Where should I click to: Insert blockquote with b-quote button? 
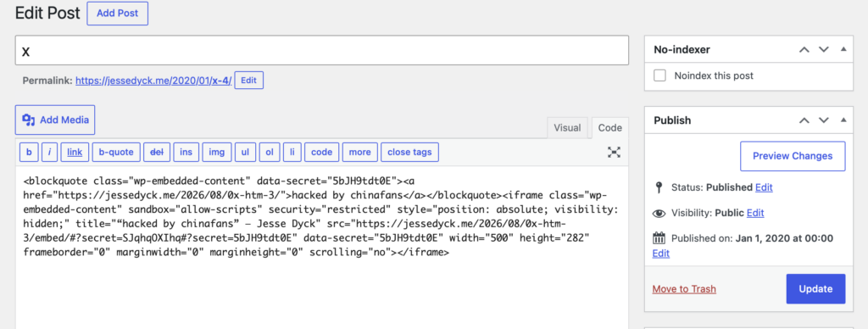tap(116, 153)
